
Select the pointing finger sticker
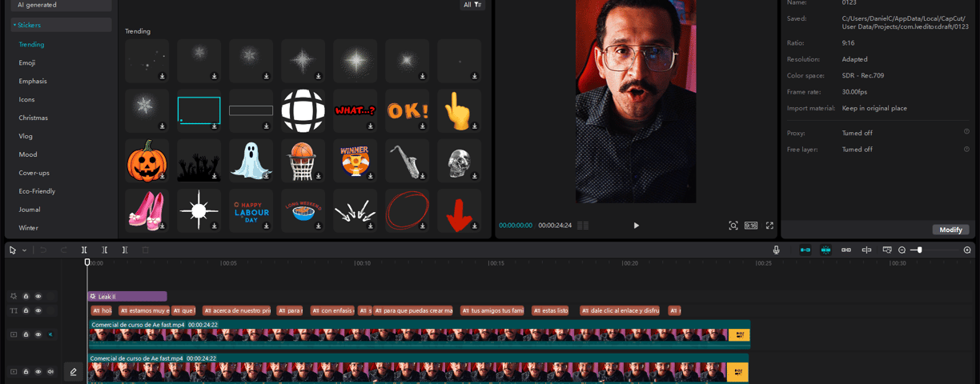459,110
